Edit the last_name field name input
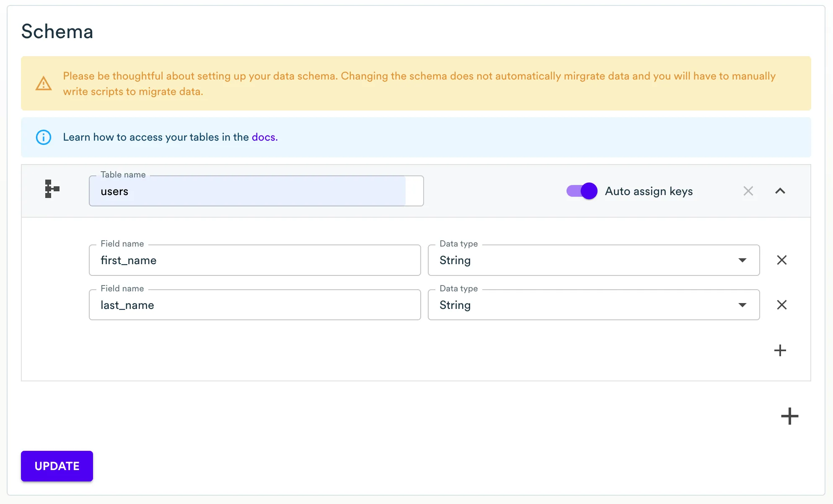The image size is (833, 504). coord(255,305)
